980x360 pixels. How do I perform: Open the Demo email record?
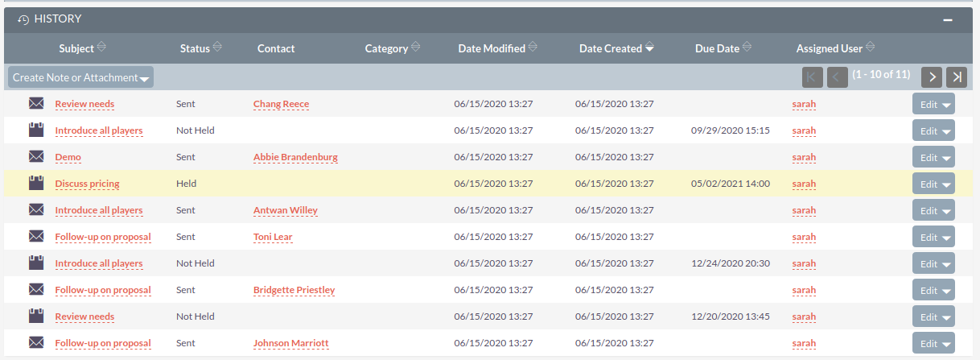point(68,157)
